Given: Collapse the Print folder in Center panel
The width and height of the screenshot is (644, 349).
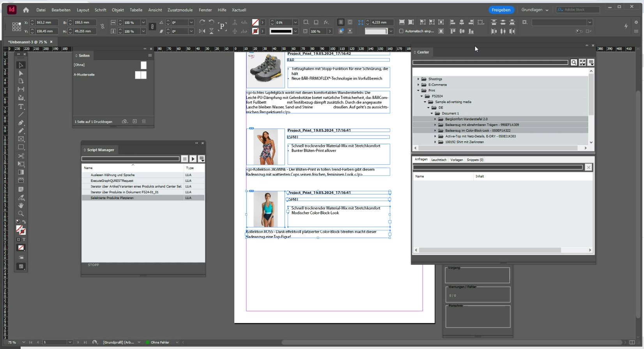Looking at the screenshot, I should coord(418,90).
